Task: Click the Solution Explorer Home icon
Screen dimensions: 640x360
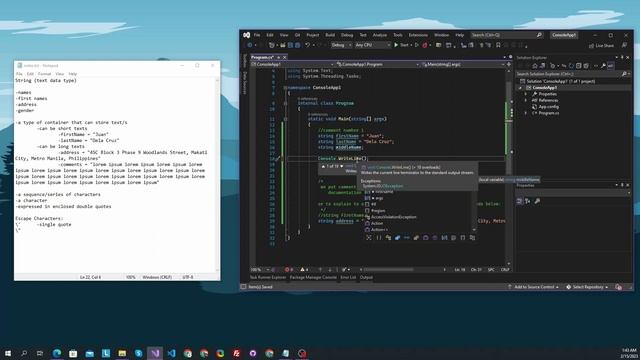Action: (535, 66)
